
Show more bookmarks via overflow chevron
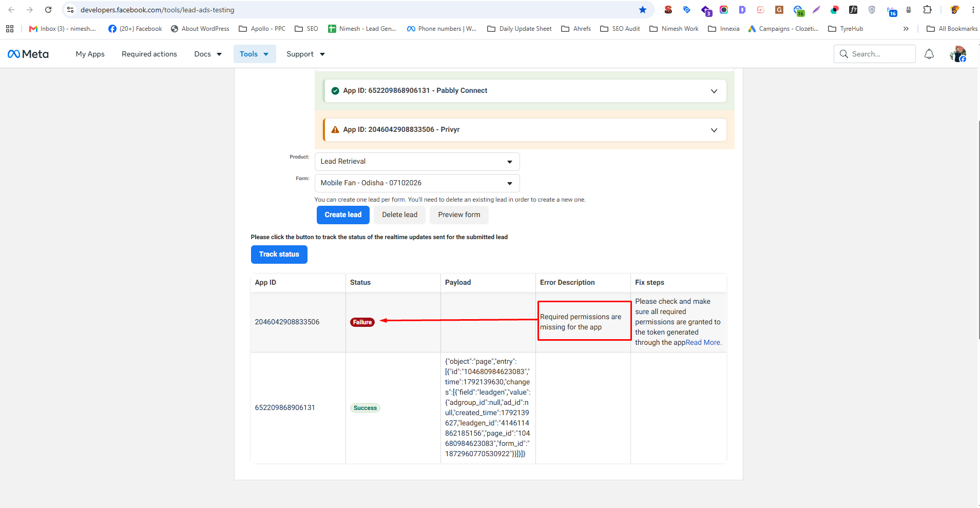(x=906, y=29)
